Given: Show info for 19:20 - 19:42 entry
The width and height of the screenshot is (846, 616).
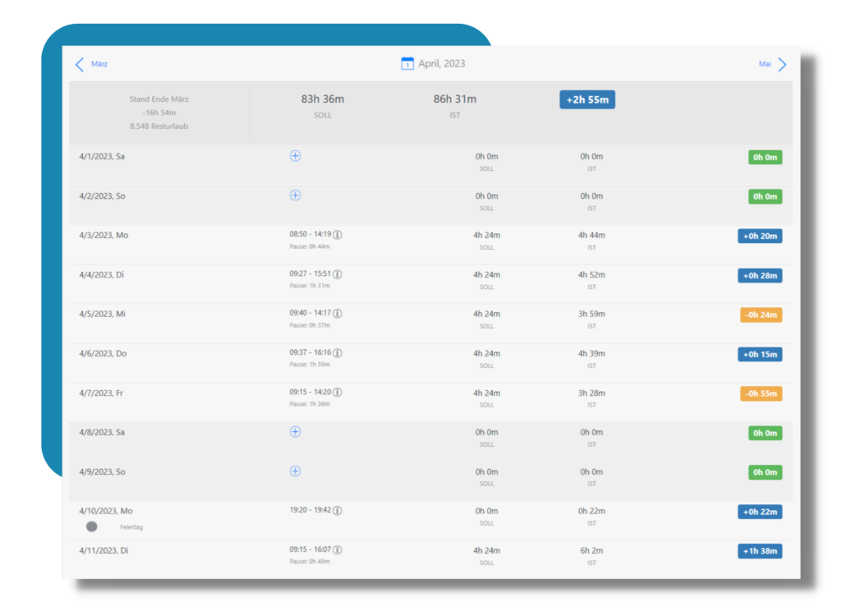Looking at the screenshot, I should [x=338, y=510].
